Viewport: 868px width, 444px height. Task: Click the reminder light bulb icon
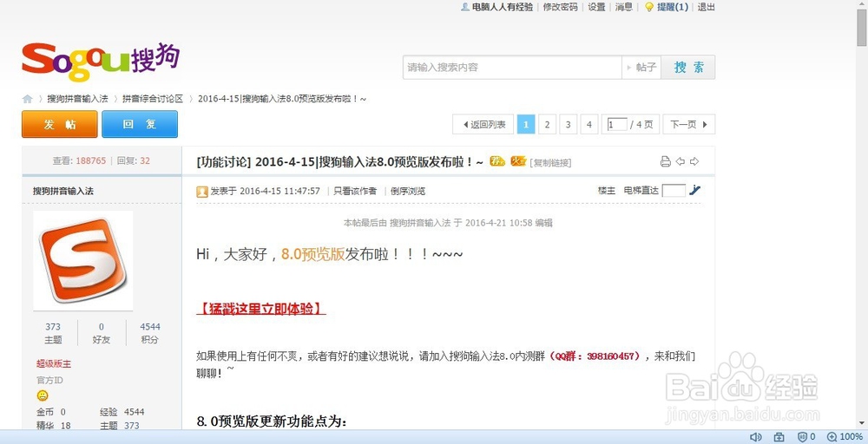pyautogui.click(x=649, y=7)
